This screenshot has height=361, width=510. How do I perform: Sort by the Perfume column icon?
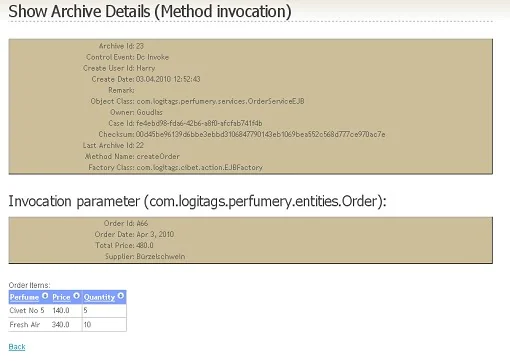(x=45, y=296)
